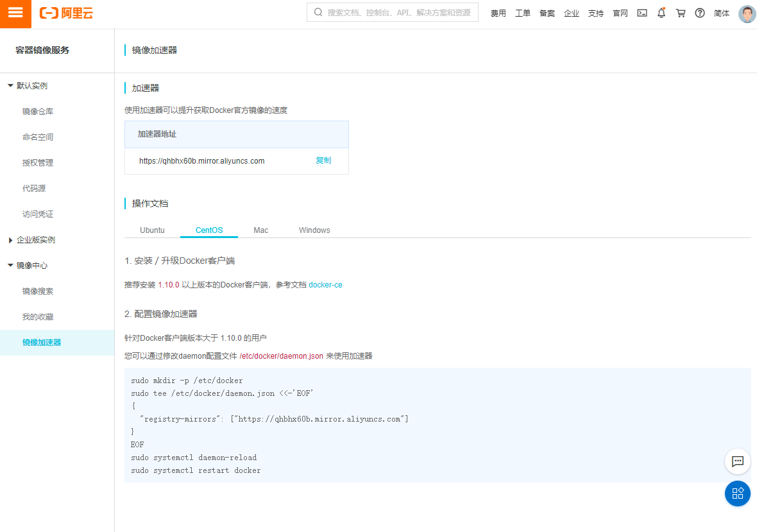
Task: Click the accelerator URL https://qhbhx60b.mirror.aliyuncs.com
Action: [x=202, y=161]
